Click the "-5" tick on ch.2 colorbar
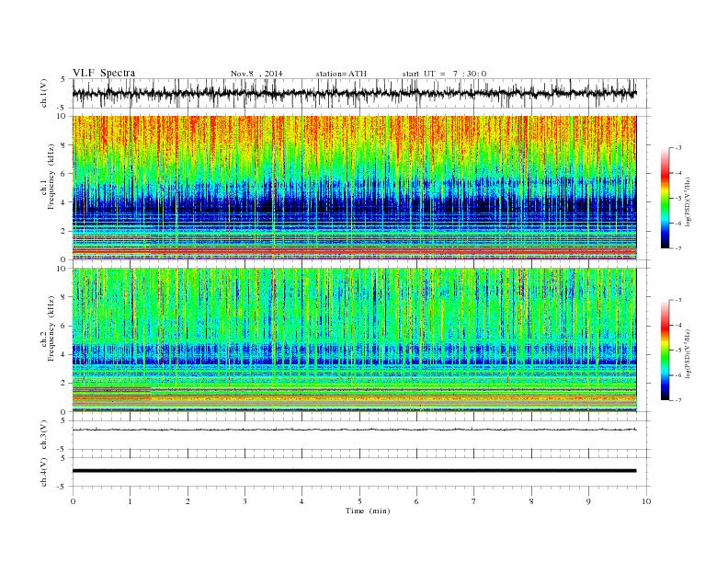Screen dimensions: 728x563 677,350
